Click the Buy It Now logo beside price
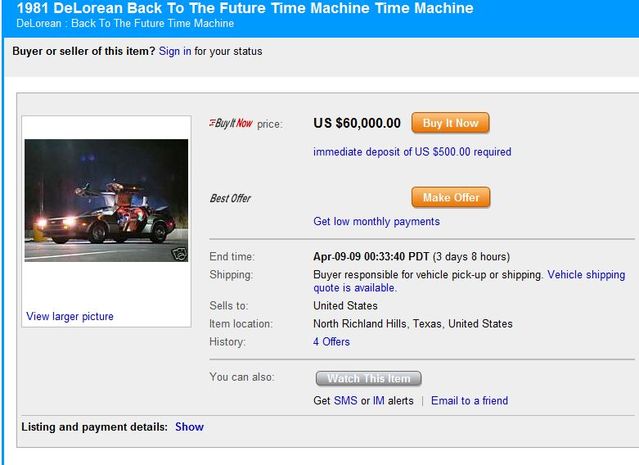The height and width of the screenshot is (465, 639). pos(230,123)
